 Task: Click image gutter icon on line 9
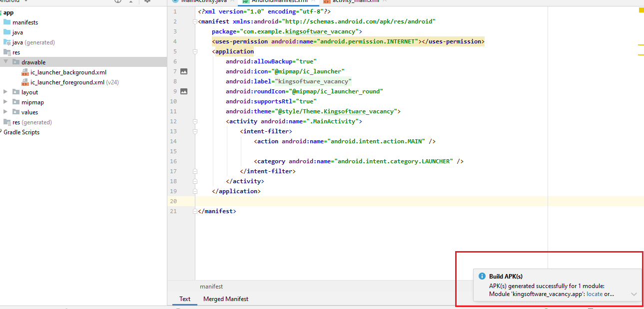[x=184, y=91]
